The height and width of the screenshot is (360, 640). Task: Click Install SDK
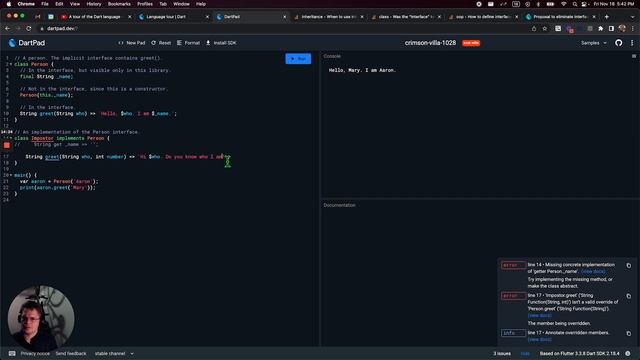click(x=221, y=43)
